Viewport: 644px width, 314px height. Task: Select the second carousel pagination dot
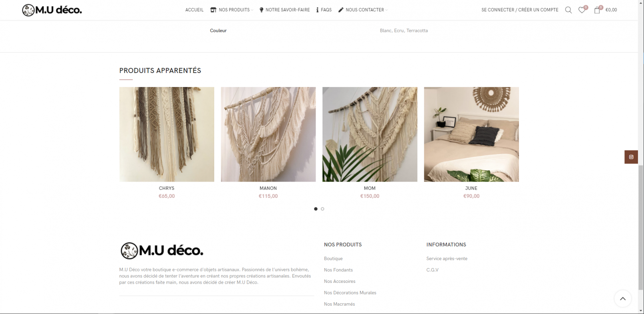click(322, 209)
